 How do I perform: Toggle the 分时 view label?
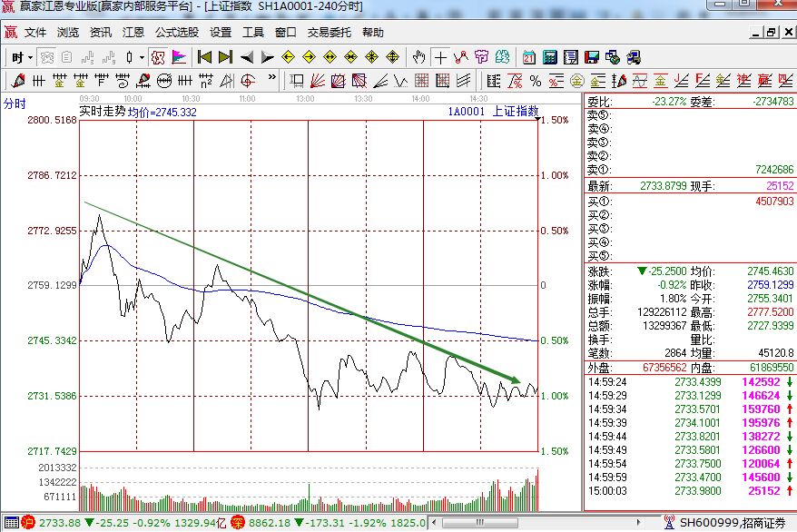coord(14,103)
